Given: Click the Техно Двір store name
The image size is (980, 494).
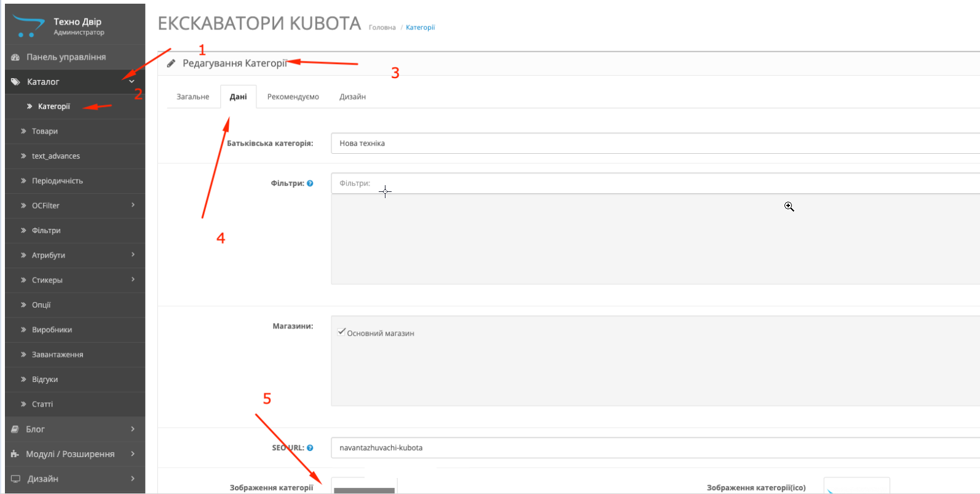Looking at the screenshot, I should click(x=77, y=22).
